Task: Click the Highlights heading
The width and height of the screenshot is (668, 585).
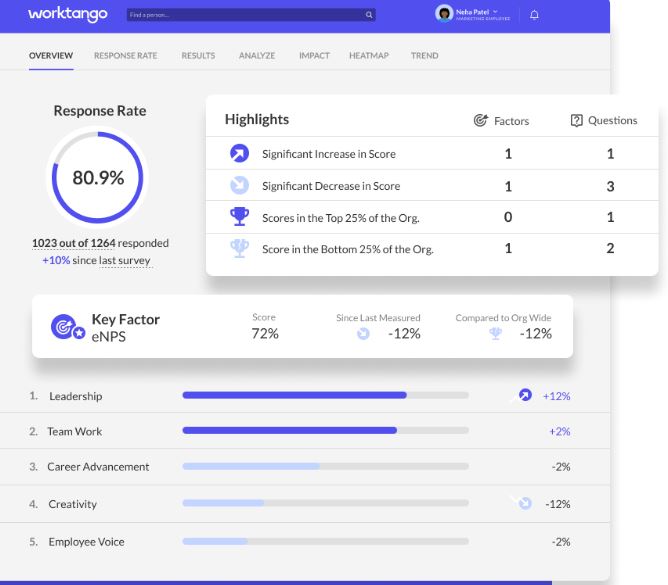Action: [257, 119]
